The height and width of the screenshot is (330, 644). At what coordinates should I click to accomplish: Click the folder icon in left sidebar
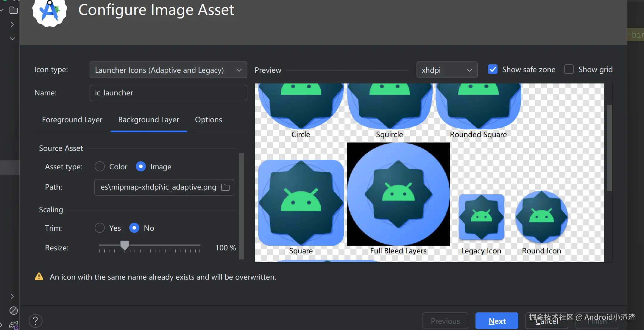click(x=14, y=10)
